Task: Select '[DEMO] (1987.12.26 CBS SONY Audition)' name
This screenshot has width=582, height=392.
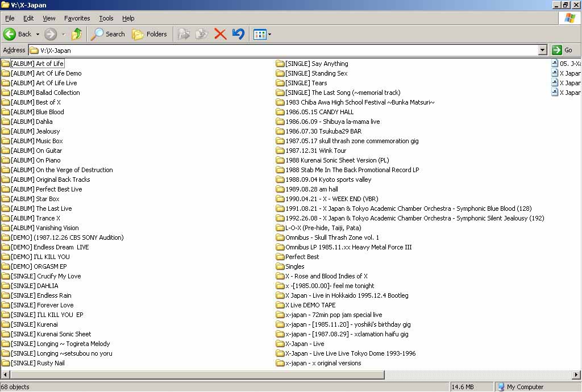Action: [x=67, y=237]
